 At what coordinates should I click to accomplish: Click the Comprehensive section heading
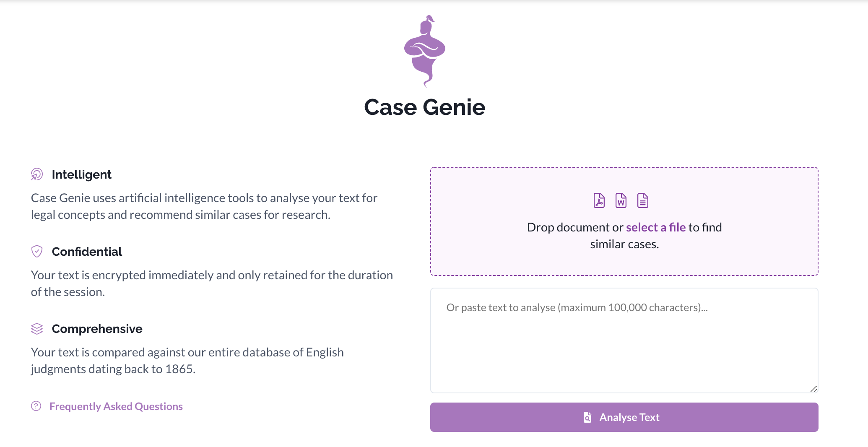coord(97,329)
